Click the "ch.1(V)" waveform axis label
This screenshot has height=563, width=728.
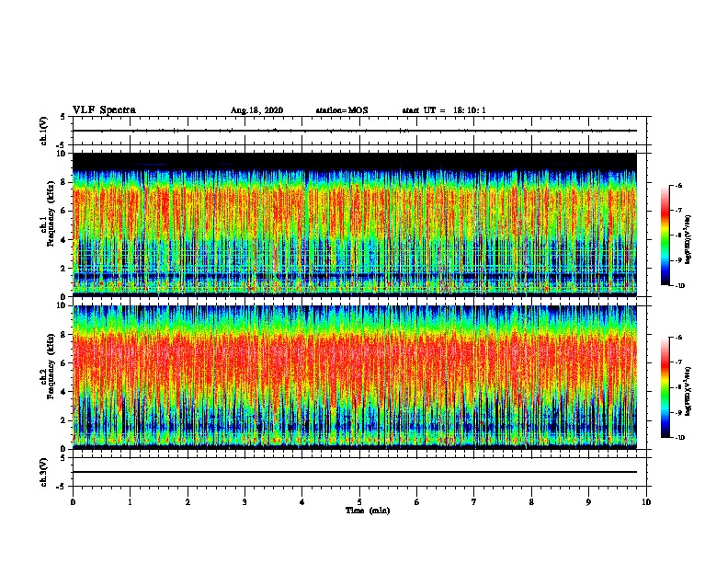[x=44, y=131]
